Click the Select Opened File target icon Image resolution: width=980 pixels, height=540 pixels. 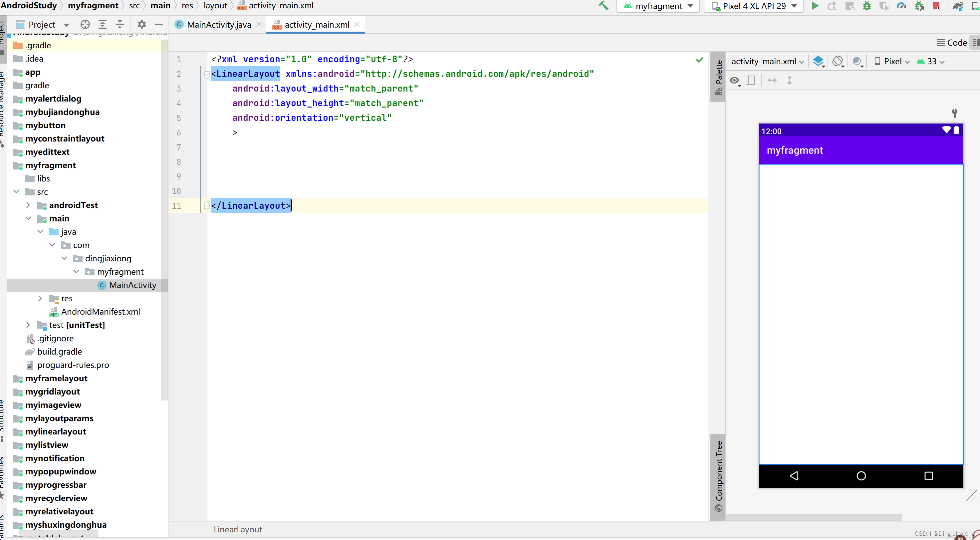point(85,25)
